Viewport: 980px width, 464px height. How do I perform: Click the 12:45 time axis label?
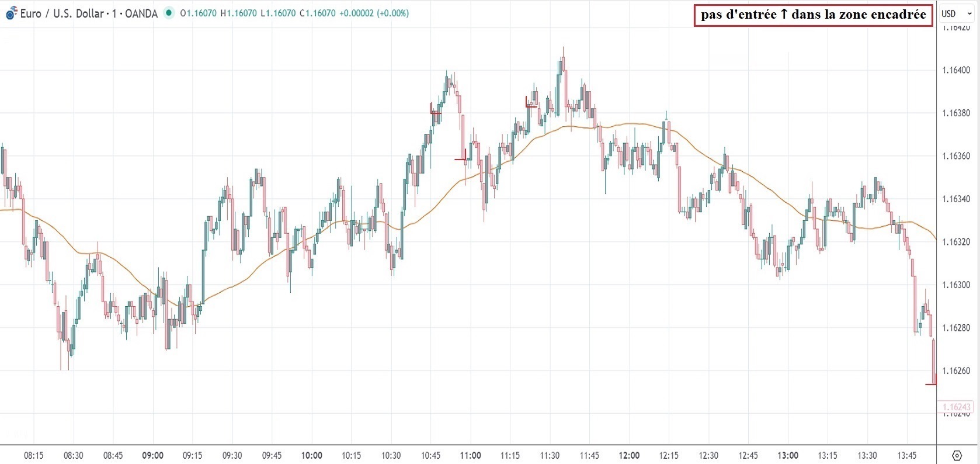click(749, 455)
